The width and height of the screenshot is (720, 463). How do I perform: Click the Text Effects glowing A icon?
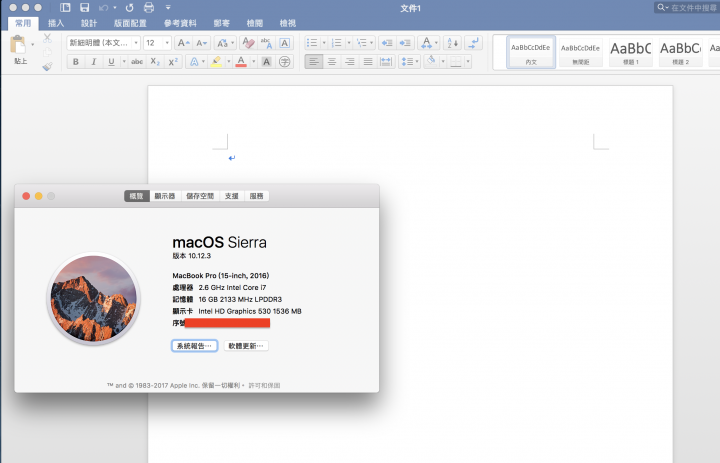point(196,62)
